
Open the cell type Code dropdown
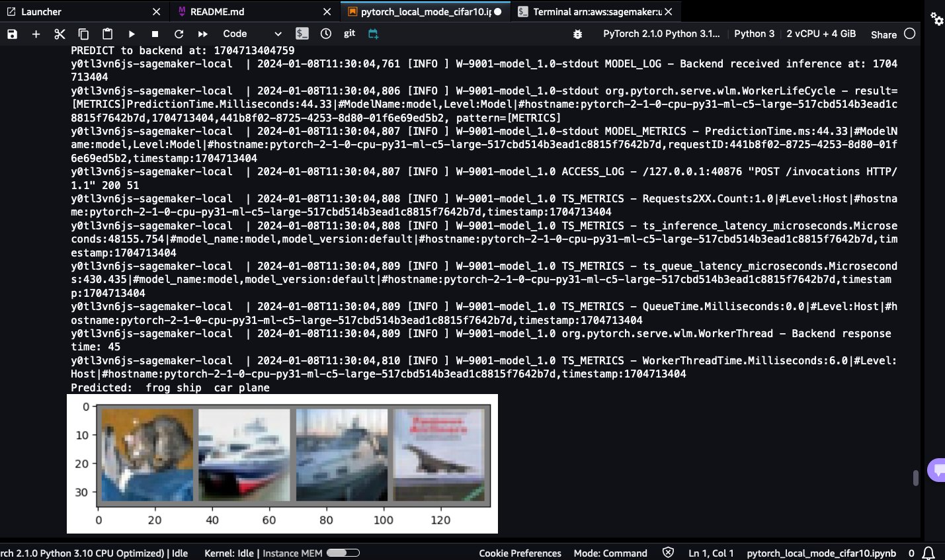coord(252,34)
